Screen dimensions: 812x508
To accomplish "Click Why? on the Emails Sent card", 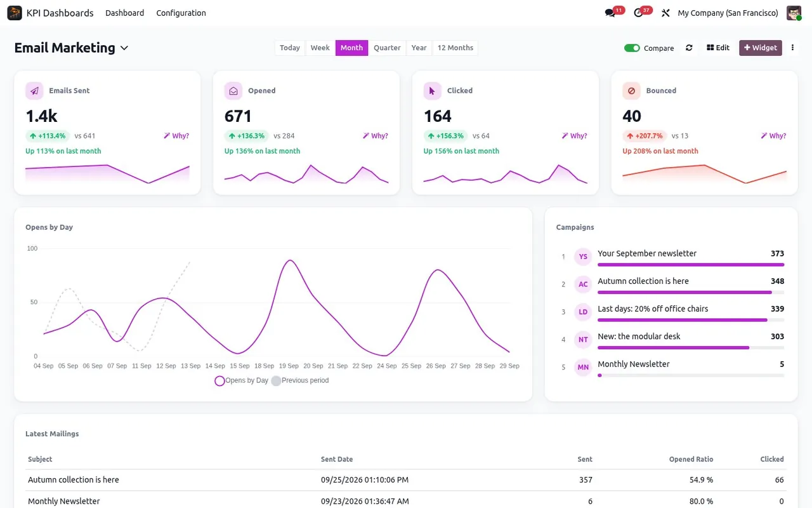I will (x=176, y=136).
